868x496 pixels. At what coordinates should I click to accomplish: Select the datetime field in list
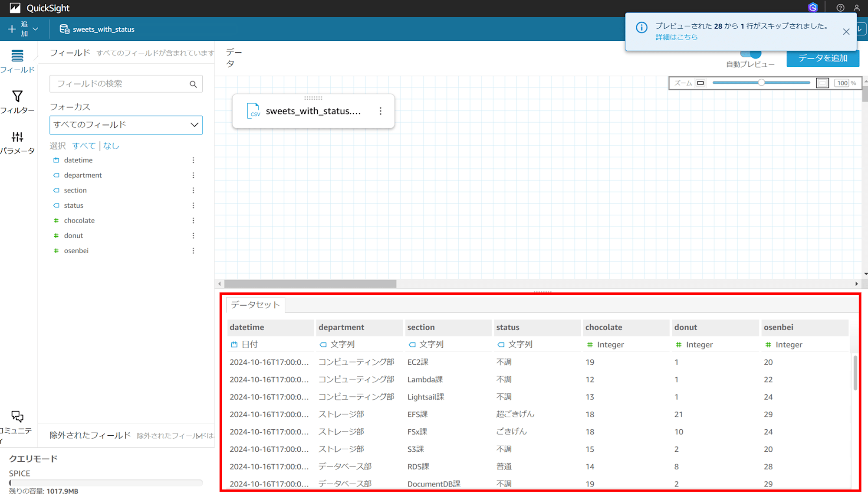coord(78,160)
